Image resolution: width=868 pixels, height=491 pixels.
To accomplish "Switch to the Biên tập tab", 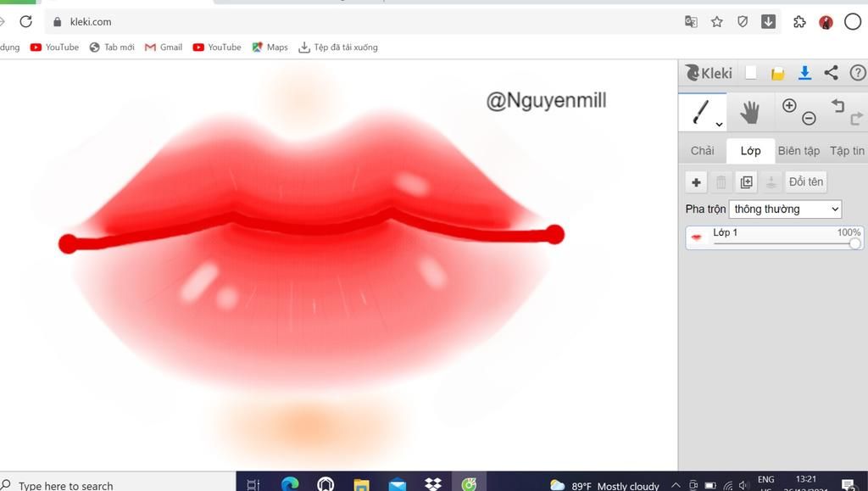I will pyautogui.click(x=798, y=151).
